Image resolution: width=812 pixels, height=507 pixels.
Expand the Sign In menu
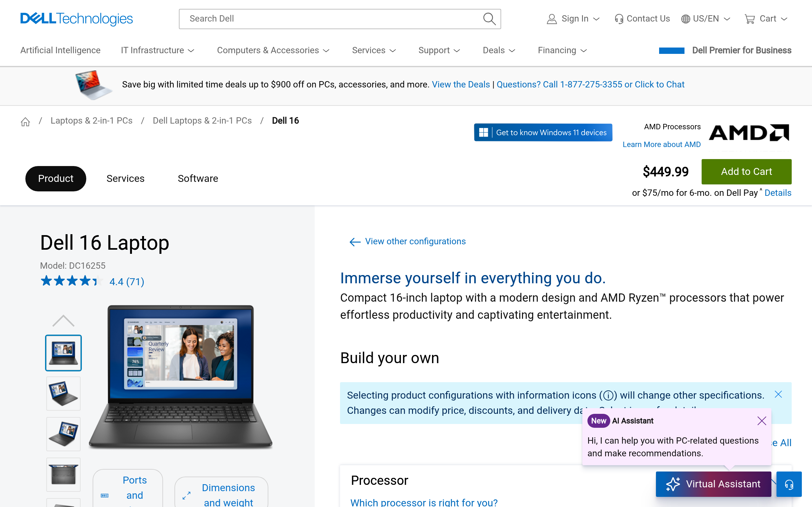[573, 19]
